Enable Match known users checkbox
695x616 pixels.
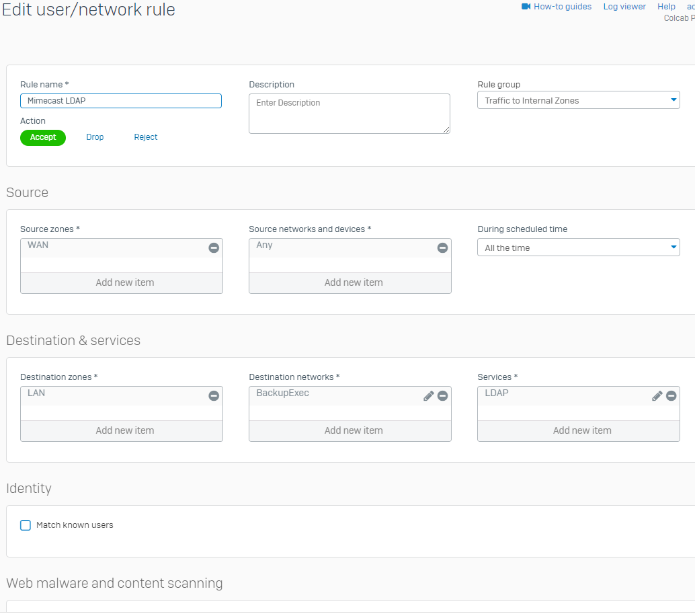(26, 525)
